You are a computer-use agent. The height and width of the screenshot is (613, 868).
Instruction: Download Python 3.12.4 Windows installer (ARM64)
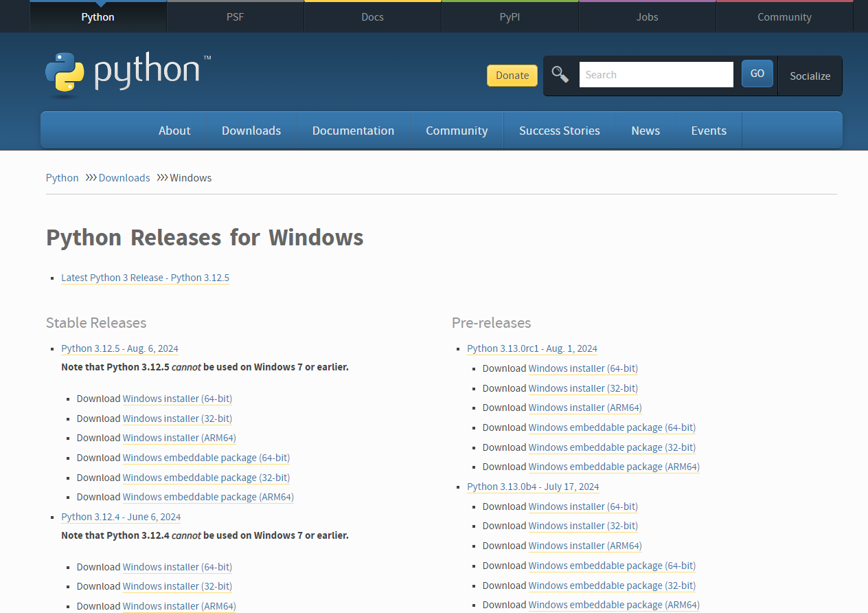[x=179, y=606]
